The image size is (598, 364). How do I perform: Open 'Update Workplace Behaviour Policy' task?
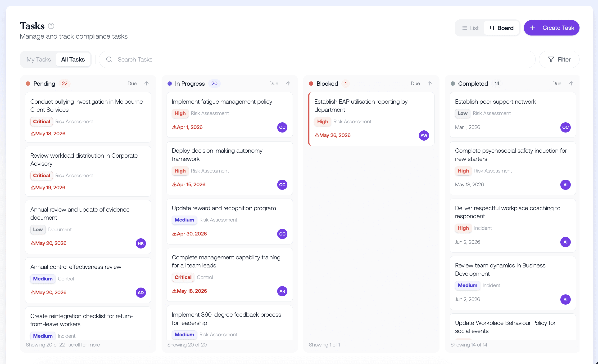(512, 327)
